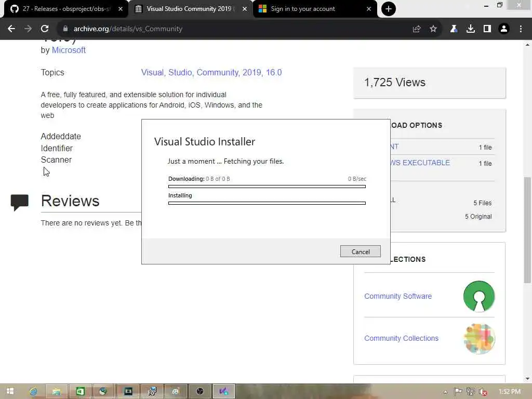Open File Explorer from the taskbar

pos(57,391)
